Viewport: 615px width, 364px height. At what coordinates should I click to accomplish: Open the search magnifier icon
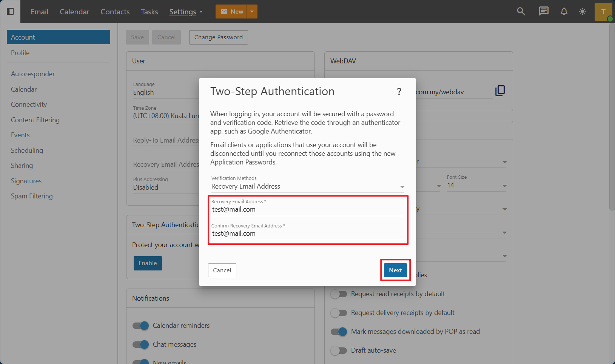[x=521, y=11]
